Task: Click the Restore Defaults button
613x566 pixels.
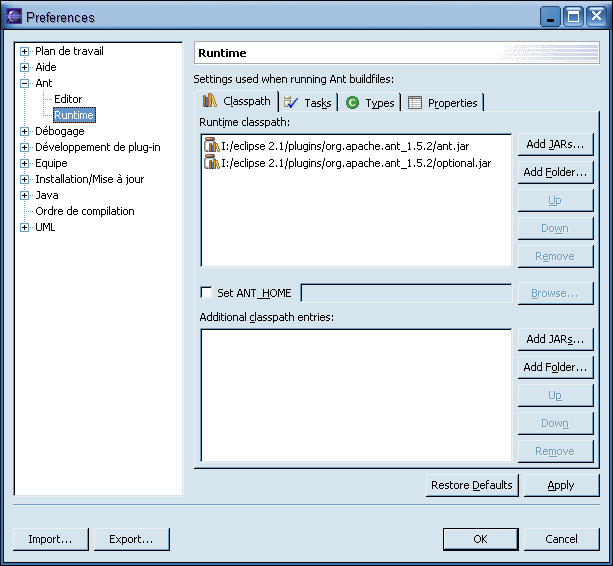Action: 471,485
